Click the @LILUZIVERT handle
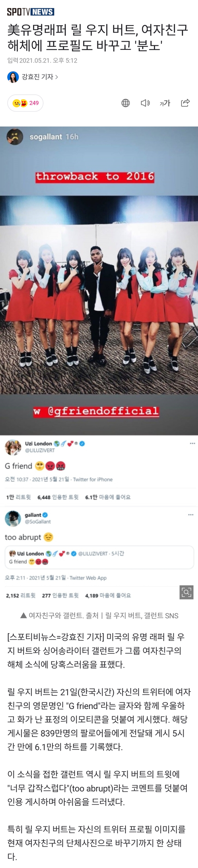 pos(40,450)
